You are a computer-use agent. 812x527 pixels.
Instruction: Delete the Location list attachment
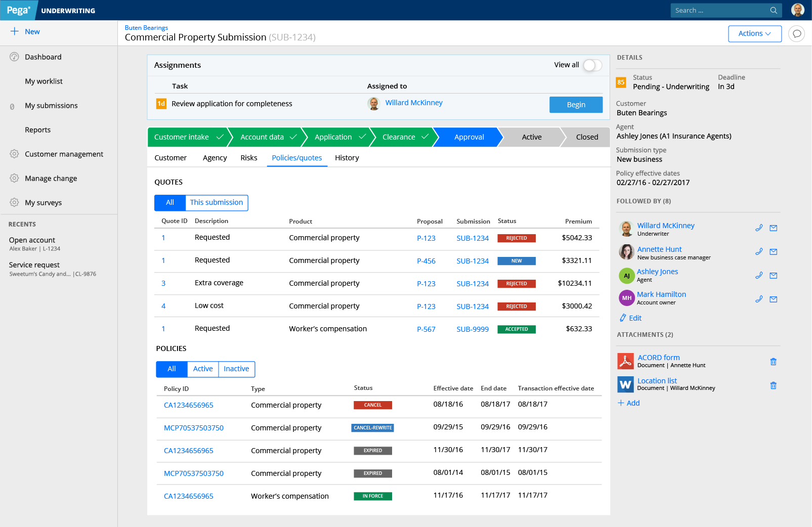(773, 385)
